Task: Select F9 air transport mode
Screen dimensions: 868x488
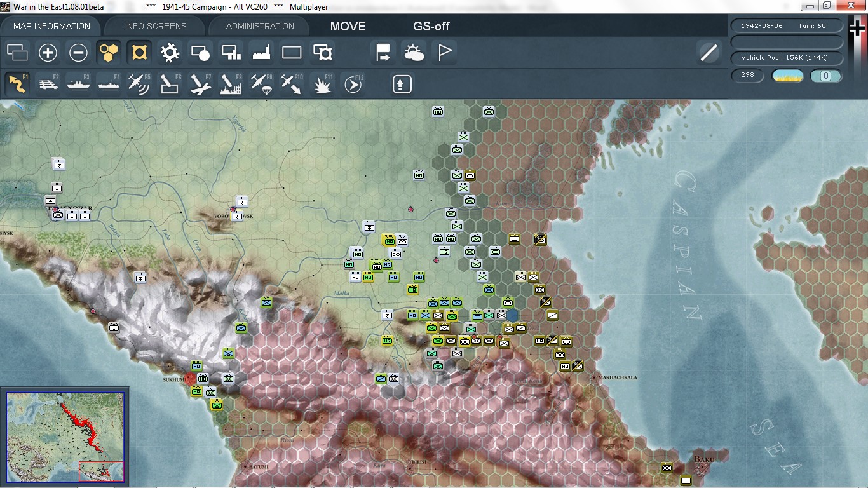Action: (x=261, y=84)
